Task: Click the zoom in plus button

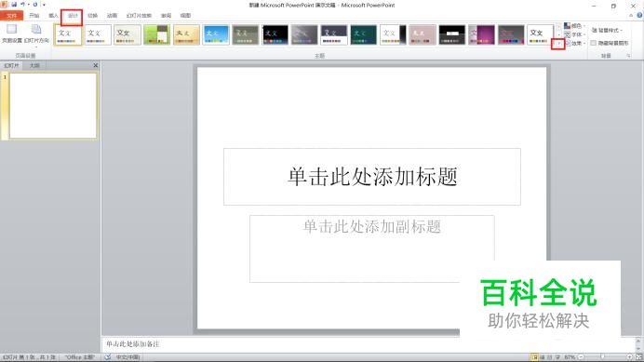Action: 629,357
